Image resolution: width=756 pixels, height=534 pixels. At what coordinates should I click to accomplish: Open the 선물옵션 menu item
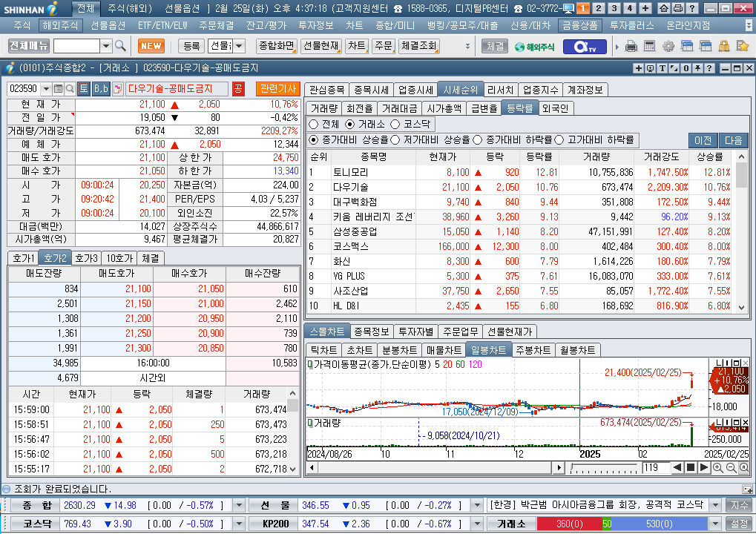click(108, 25)
